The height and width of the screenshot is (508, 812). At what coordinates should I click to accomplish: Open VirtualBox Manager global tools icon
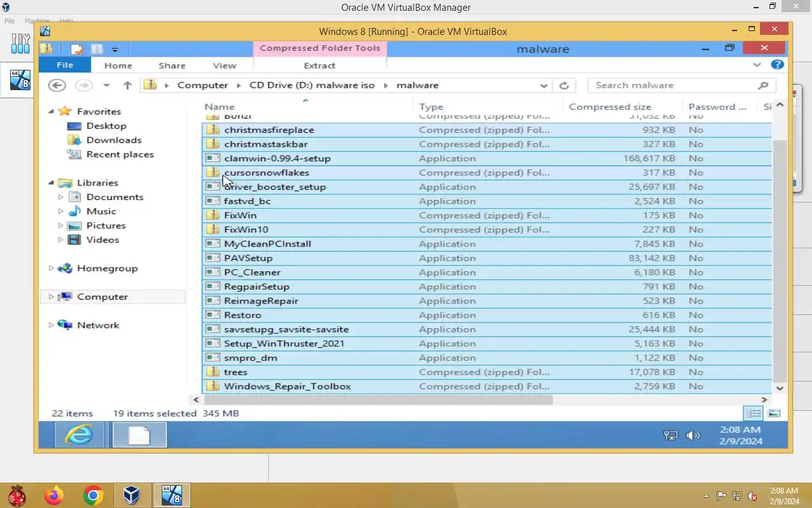pyautogui.click(x=20, y=43)
